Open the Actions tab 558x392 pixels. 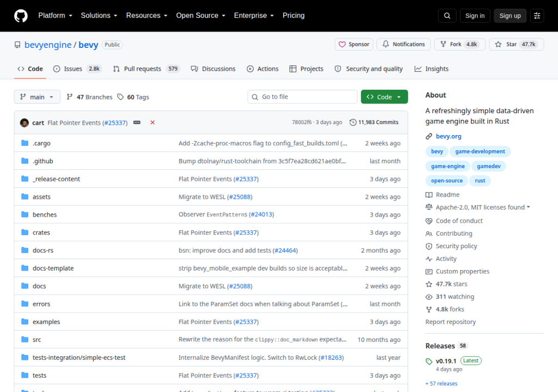pos(263,69)
